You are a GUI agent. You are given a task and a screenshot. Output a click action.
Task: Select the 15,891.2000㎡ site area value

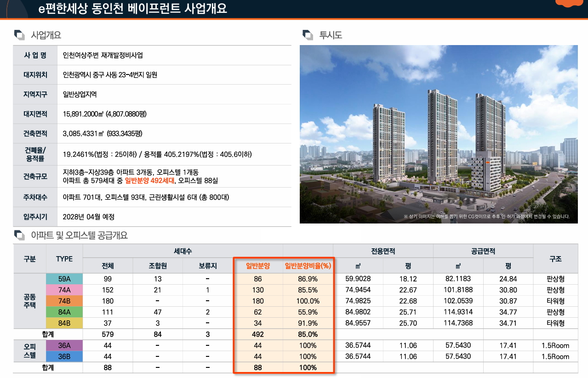point(105,114)
